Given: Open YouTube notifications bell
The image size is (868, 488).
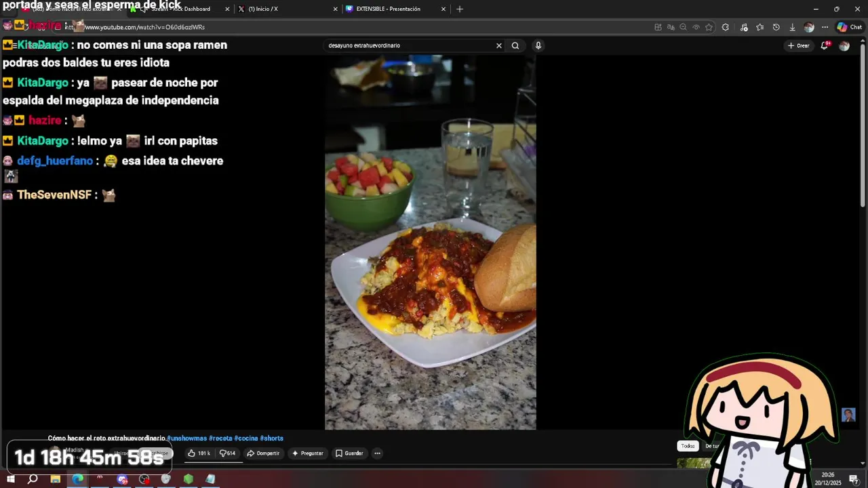Looking at the screenshot, I should 825,45.
